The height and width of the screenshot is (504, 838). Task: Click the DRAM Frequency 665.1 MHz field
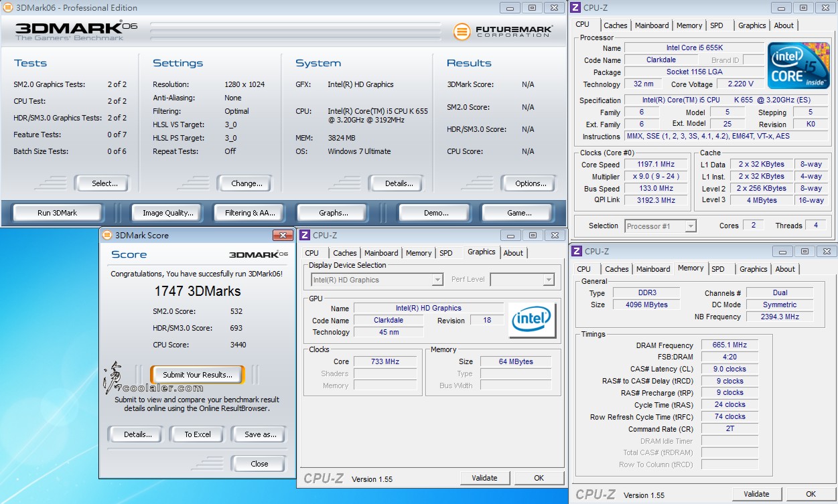click(x=729, y=345)
